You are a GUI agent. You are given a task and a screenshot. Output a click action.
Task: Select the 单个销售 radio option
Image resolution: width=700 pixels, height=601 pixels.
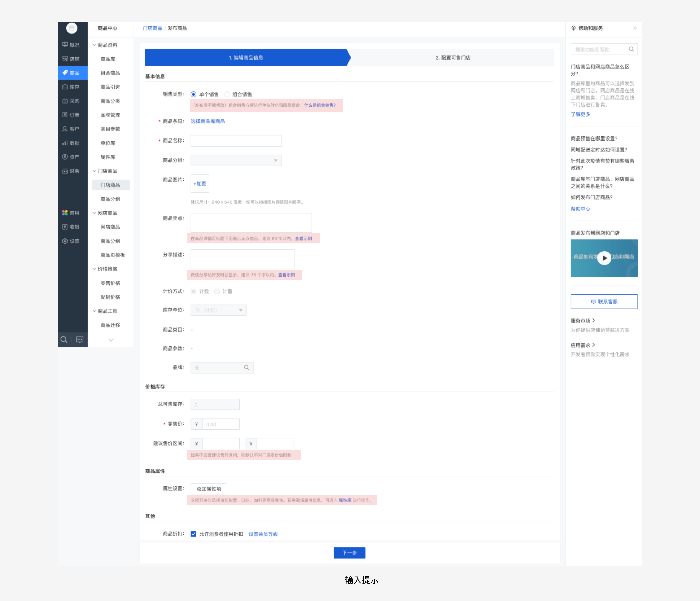[193, 94]
